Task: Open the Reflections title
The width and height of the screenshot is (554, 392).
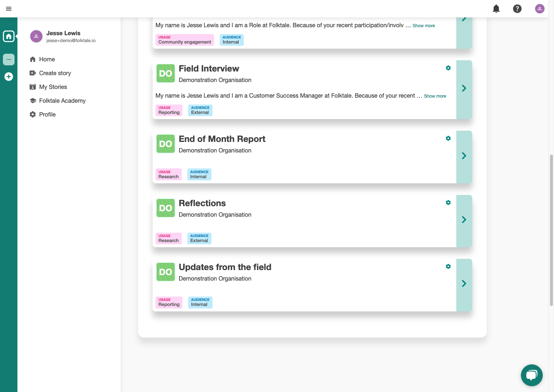Action: point(202,203)
